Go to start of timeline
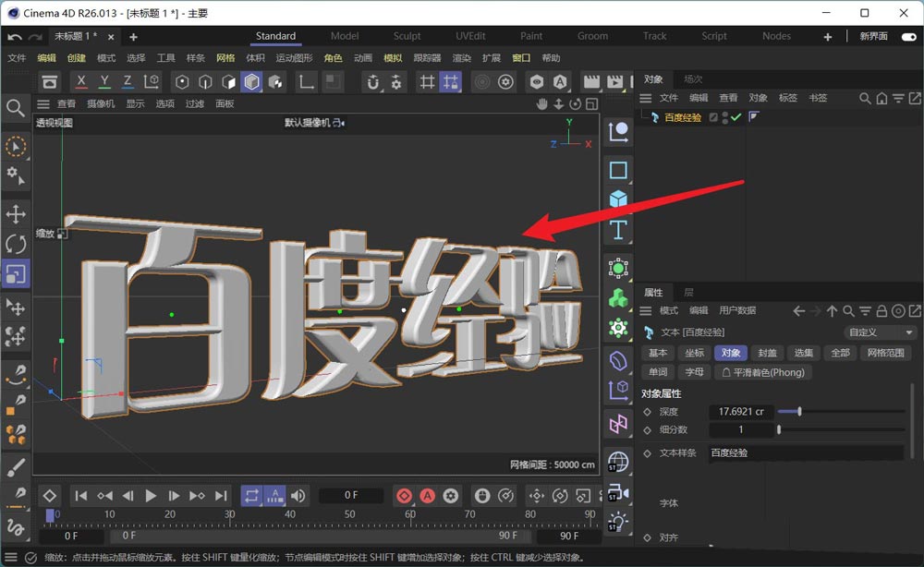This screenshot has width=924, height=567. (80, 496)
